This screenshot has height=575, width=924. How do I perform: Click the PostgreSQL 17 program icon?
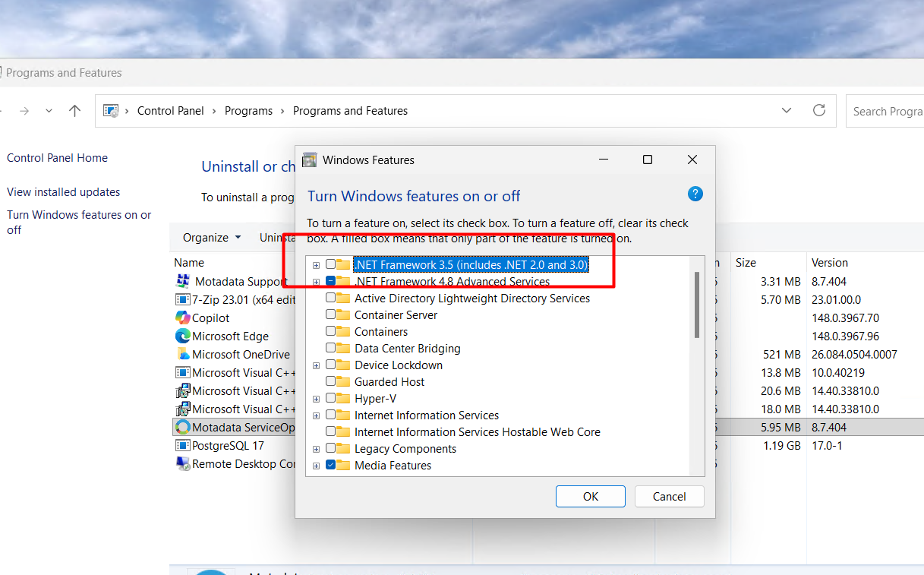[x=182, y=446]
